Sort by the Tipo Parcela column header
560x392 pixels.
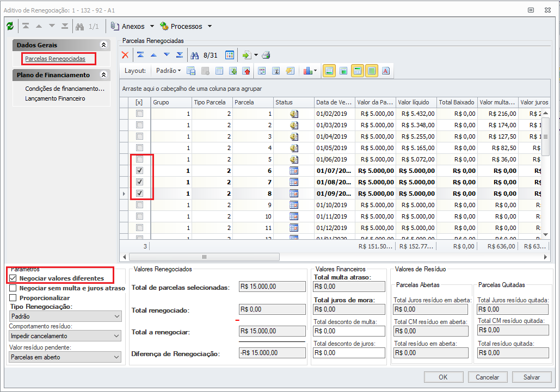click(x=212, y=102)
